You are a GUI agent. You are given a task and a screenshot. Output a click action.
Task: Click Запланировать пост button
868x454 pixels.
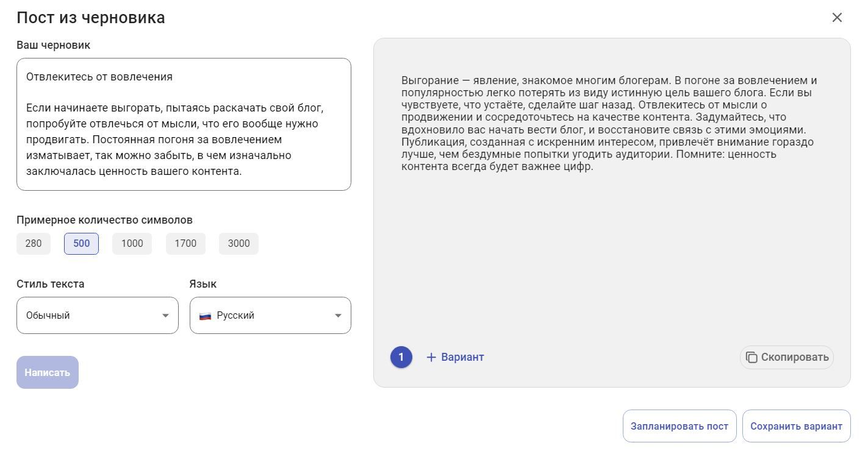click(x=680, y=426)
